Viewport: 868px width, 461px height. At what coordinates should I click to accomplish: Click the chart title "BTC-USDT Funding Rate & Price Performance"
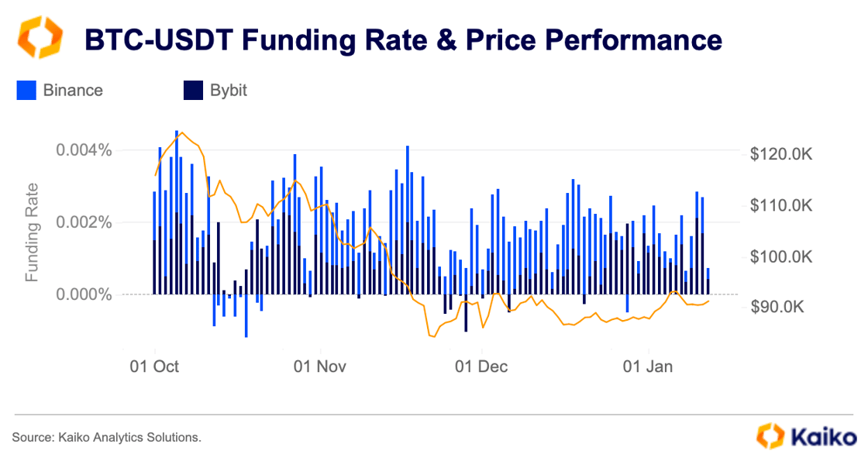tap(403, 40)
